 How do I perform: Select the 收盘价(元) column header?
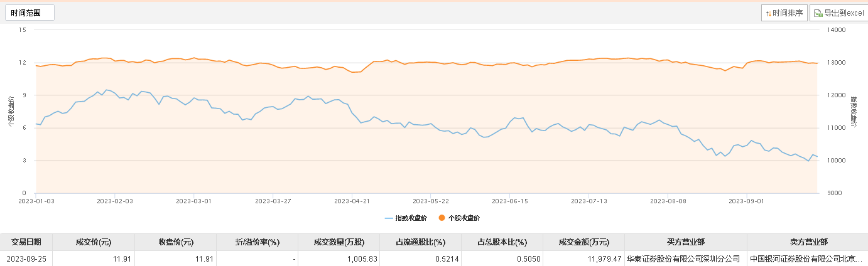point(175,242)
